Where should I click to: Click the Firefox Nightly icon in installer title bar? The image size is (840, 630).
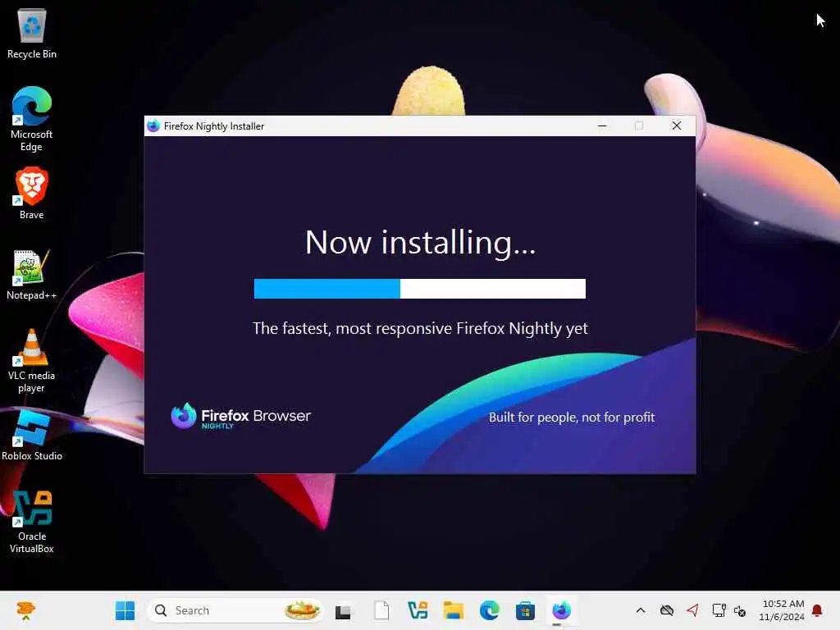coord(153,126)
